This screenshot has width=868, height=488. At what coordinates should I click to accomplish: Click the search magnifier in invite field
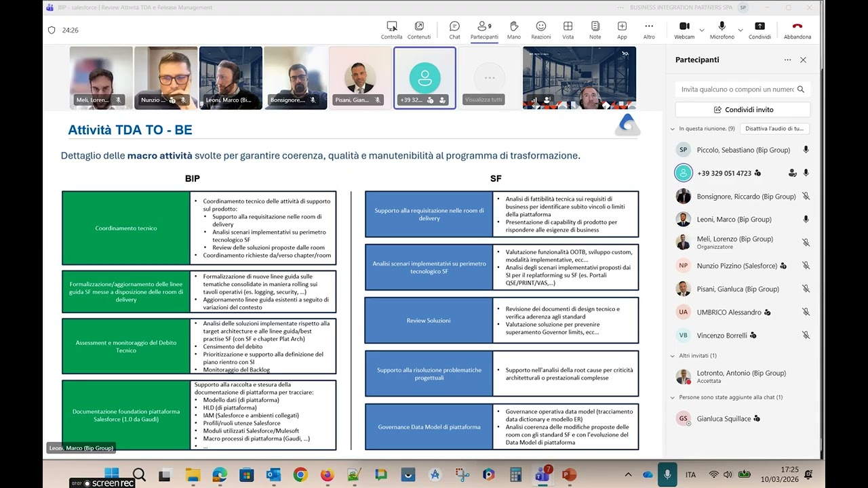click(x=801, y=89)
